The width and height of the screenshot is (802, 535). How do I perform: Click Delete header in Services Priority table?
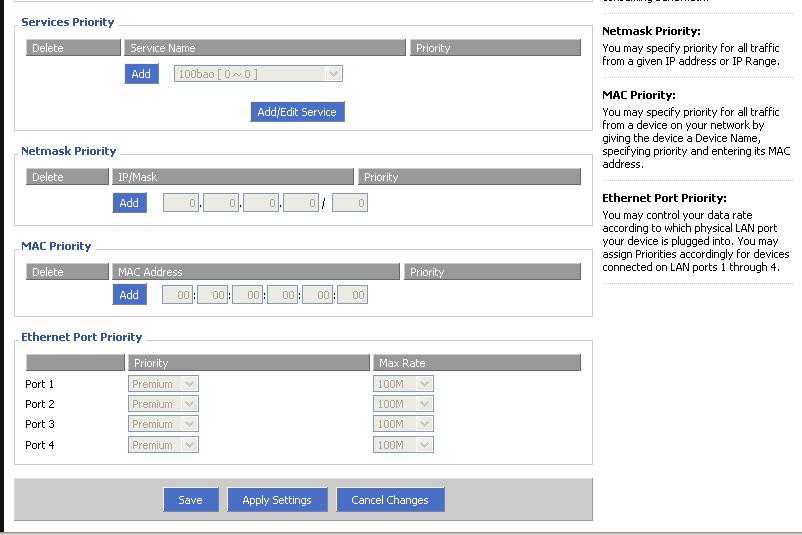tap(73, 48)
